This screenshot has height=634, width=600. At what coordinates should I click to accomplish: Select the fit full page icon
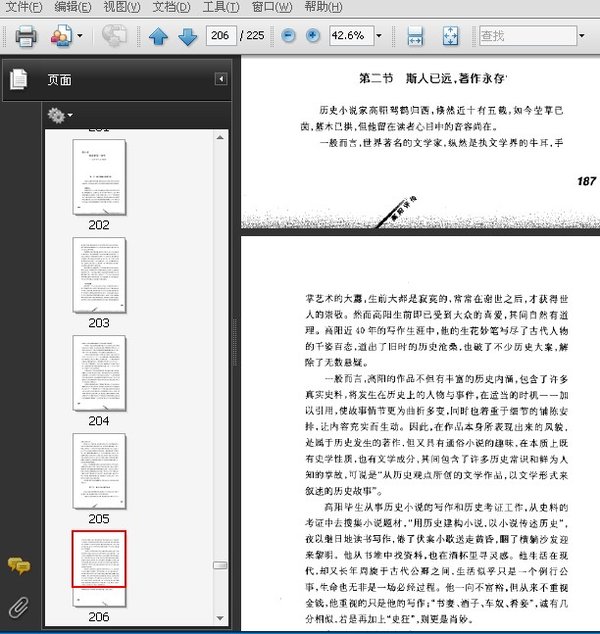[x=450, y=36]
